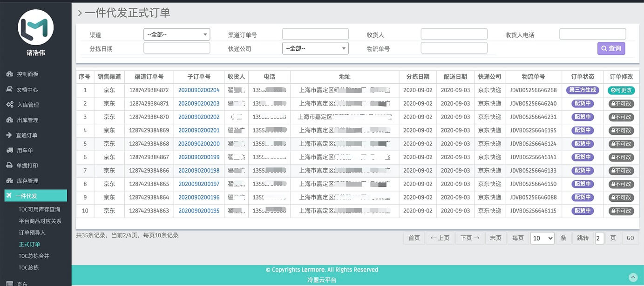Click the dashboard icon beside 控制面板

point(9,74)
